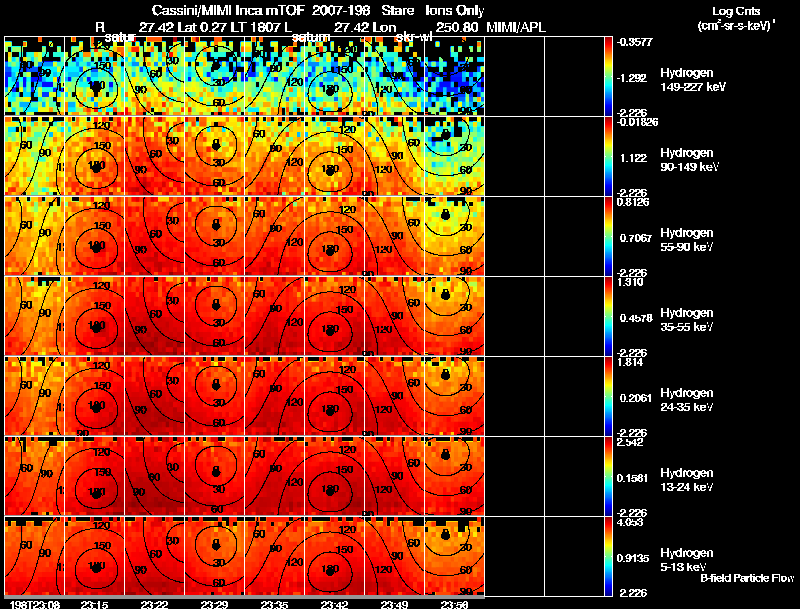Viewport: 800px width, 609px height.
Task: Click the Hydrogen 35-55 keV label
Action: tap(686, 320)
